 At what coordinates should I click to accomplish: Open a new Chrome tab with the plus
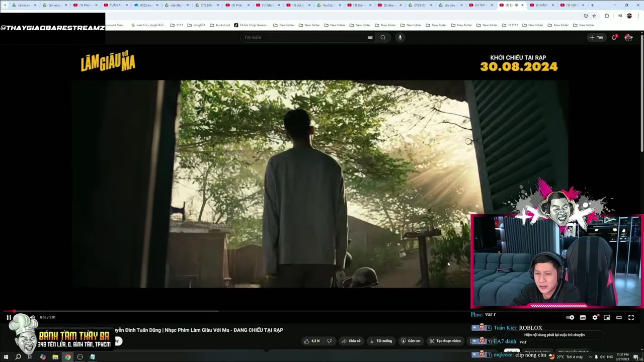pos(592,5)
